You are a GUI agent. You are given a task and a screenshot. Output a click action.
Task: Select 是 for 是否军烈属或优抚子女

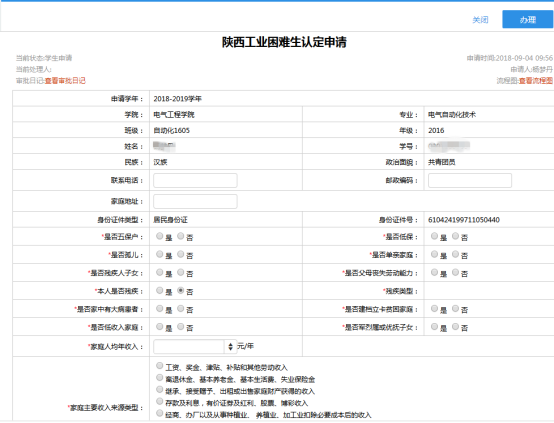click(x=435, y=327)
